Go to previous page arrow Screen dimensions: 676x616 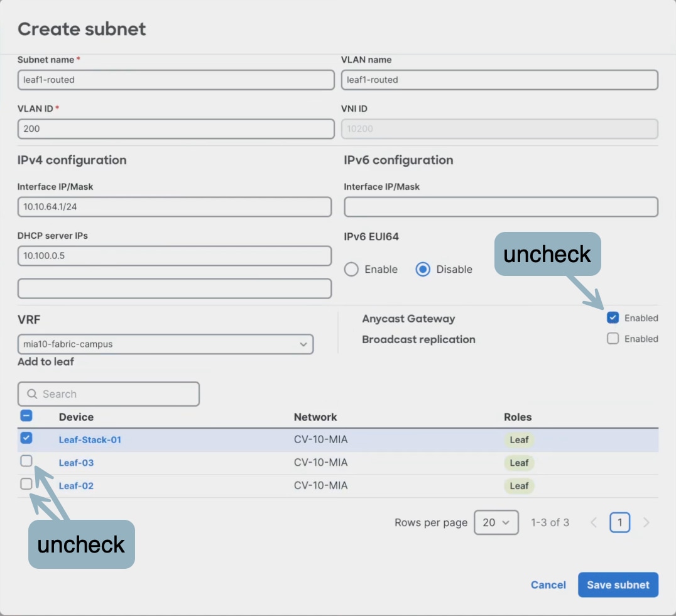tap(594, 522)
